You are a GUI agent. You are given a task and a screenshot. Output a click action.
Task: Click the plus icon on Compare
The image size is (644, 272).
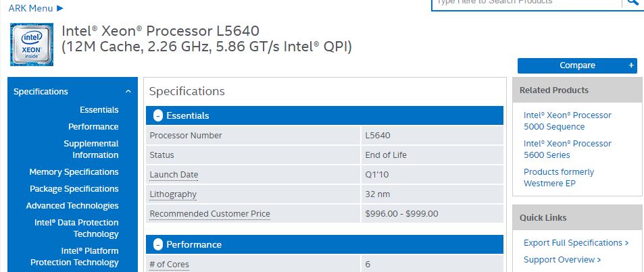pyautogui.click(x=631, y=65)
